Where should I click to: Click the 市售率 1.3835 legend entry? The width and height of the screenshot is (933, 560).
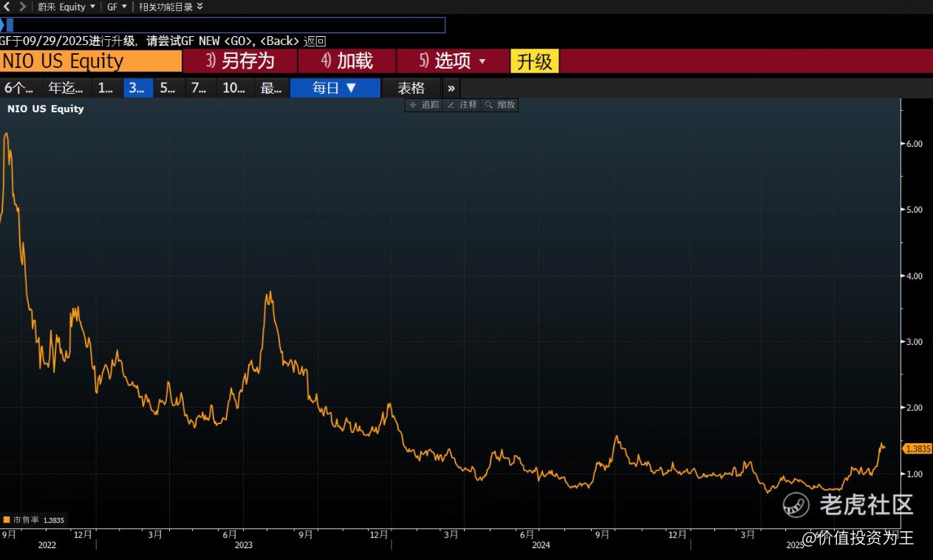click(34, 520)
